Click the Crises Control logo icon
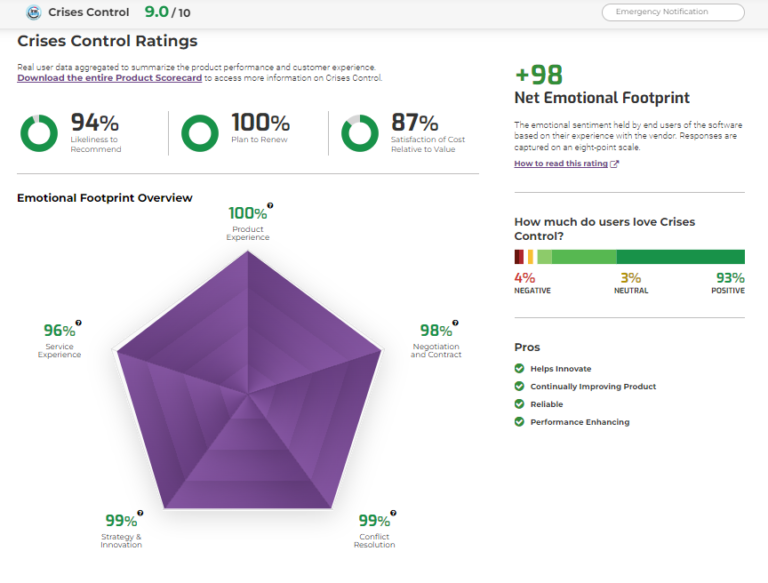This screenshot has height=583, width=768. pyautogui.click(x=33, y=13)
